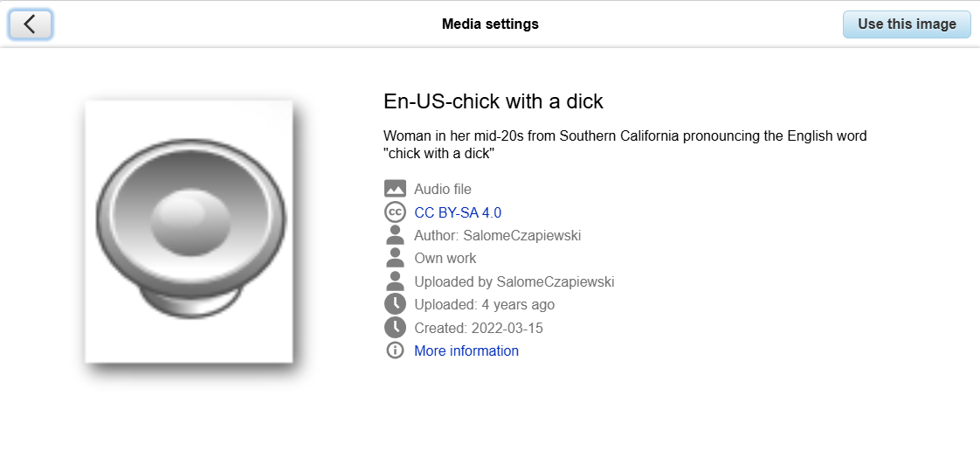The height and width of the screenshot is (465, 980).
Task: Click the Uploaded: 4 years ago text
Action: click(485, 305)
